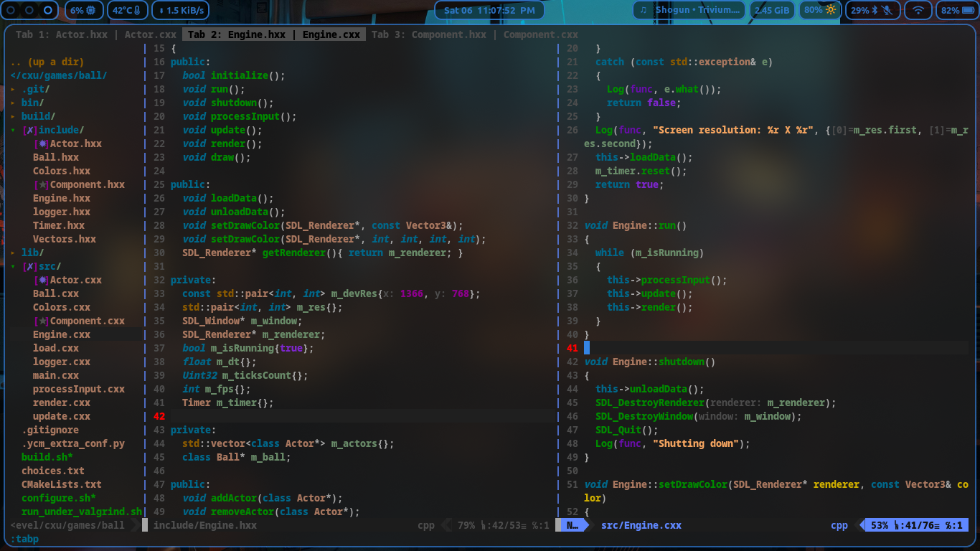Switch to the second workspace circle

tap(29, 10)
